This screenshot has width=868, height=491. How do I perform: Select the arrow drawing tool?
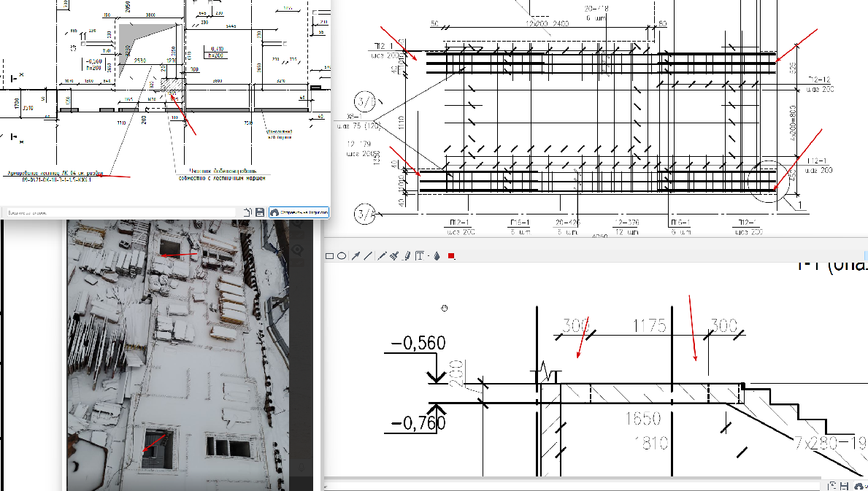[356, 256]
